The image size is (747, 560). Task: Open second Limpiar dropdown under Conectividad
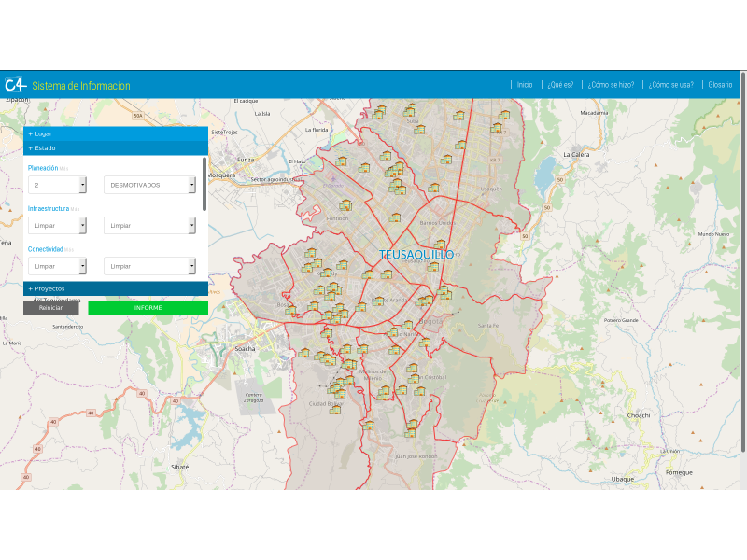150,266
